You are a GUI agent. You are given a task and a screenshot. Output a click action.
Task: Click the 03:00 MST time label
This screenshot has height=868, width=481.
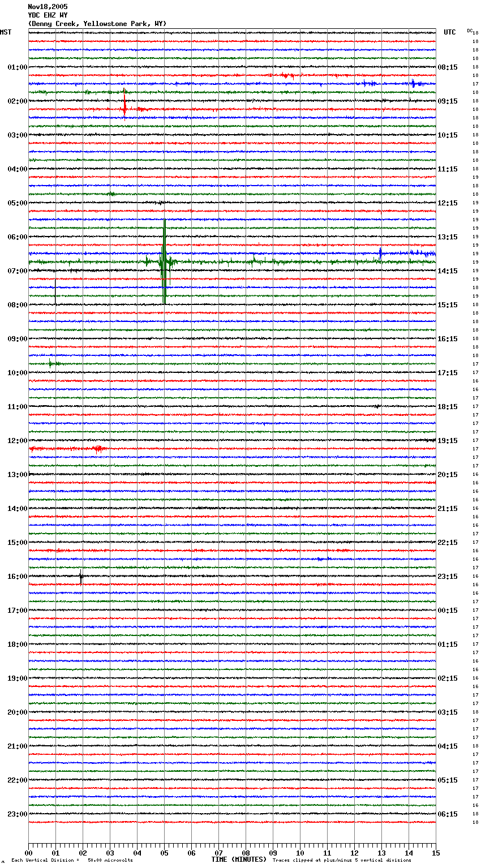(18, 135)
